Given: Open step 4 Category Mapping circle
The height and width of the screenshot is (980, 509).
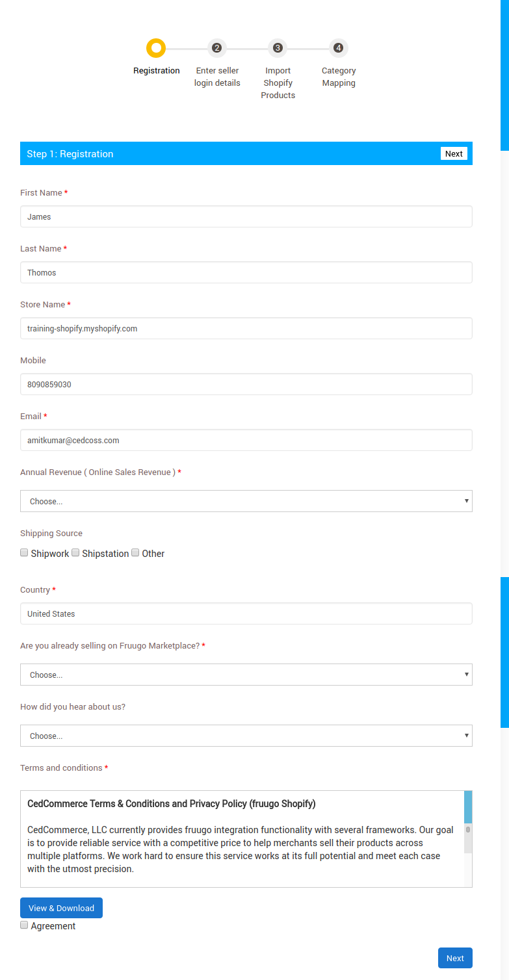Looking at the screenshot, I should [338, 48].
